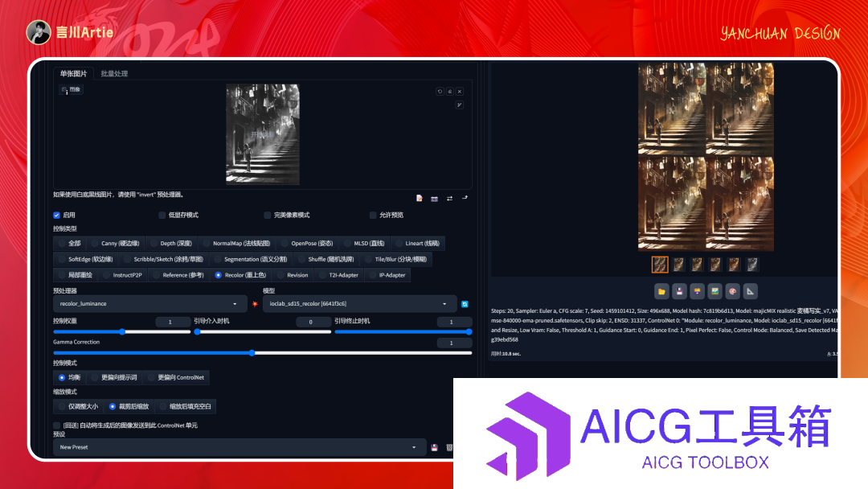868x489 pixels.
Task: Select the Reference (参考) control type
Action: click(x=178, y=275)
